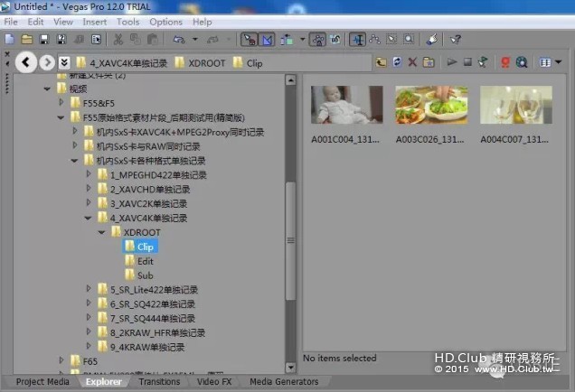575x392 pixels.
Task: Toggle Lock Envelopes to Events
Action: [x=317, y=39]
